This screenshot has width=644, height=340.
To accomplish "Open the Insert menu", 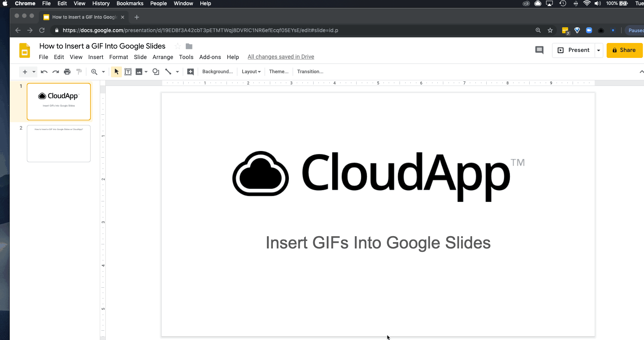I will point(96,57).
